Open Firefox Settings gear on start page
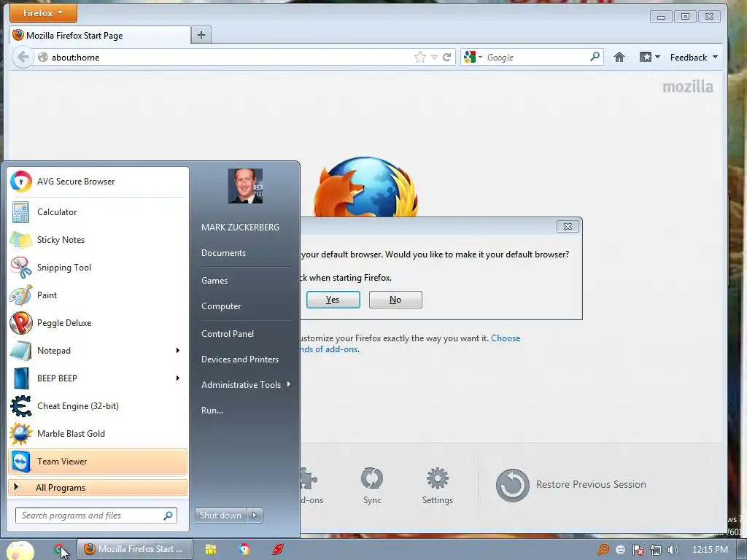Screen dimensions: 747x560 pos(438,486)
